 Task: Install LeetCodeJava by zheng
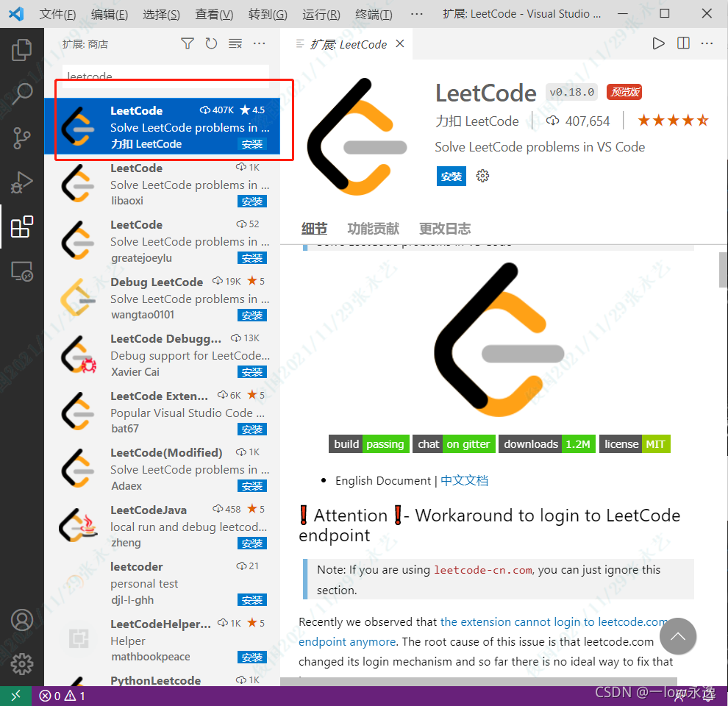coord(252,543)
